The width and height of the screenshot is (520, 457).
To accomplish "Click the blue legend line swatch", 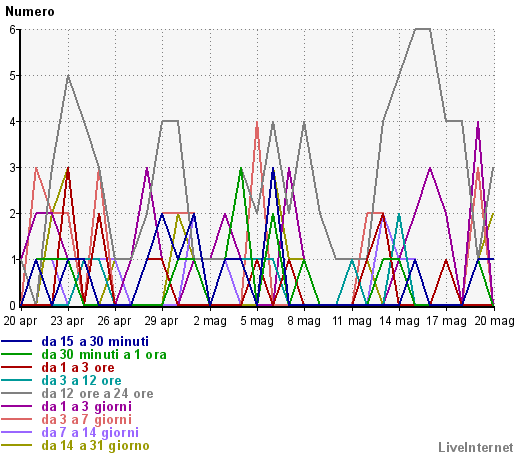I will [x=17, y=341].
